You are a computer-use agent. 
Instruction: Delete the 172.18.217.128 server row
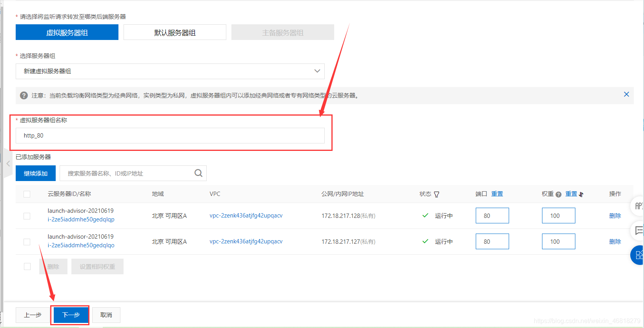615,216
